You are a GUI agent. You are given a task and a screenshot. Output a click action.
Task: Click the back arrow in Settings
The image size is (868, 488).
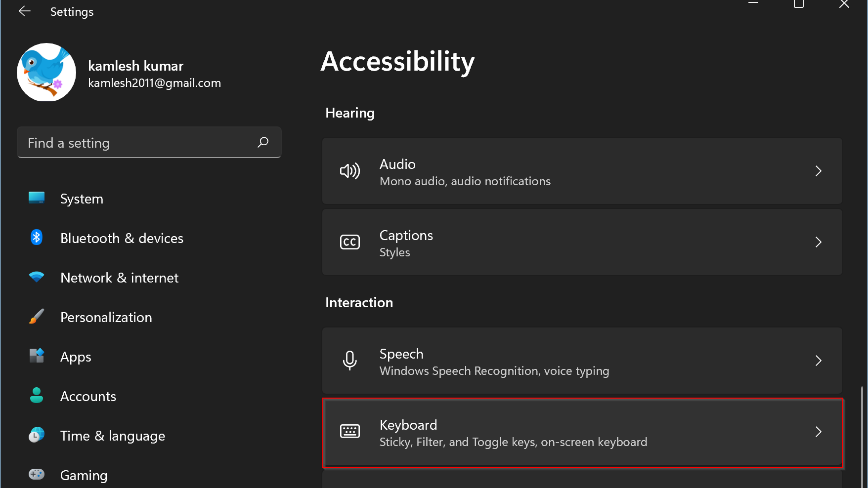[24, 11]
